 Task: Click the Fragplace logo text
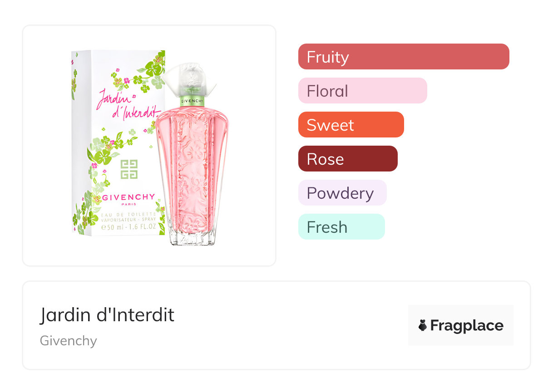467,325
